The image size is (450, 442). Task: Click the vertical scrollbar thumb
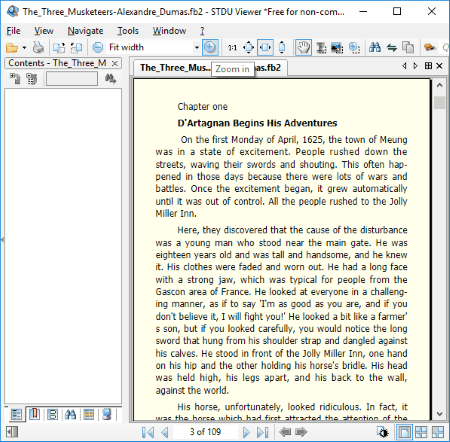tap(440, 102)
